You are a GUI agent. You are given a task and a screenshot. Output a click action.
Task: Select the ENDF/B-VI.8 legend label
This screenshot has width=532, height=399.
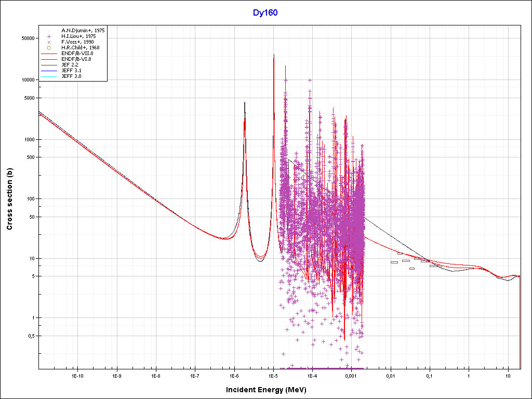[x=76, y=59]
